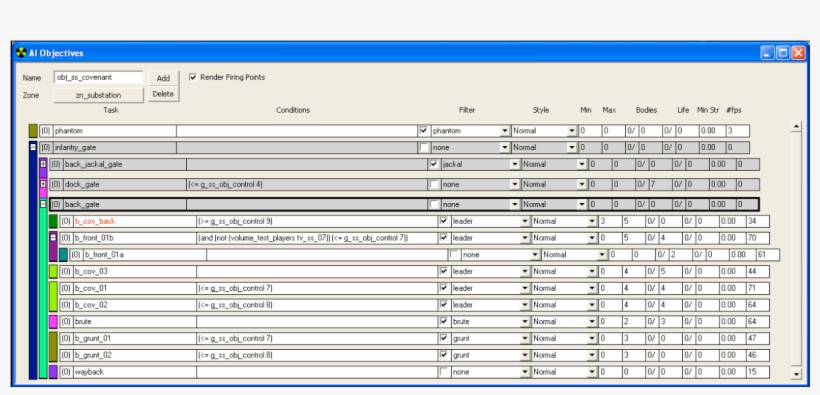Click scrollbar down arrow
The image size is (820, 395).
796,374
